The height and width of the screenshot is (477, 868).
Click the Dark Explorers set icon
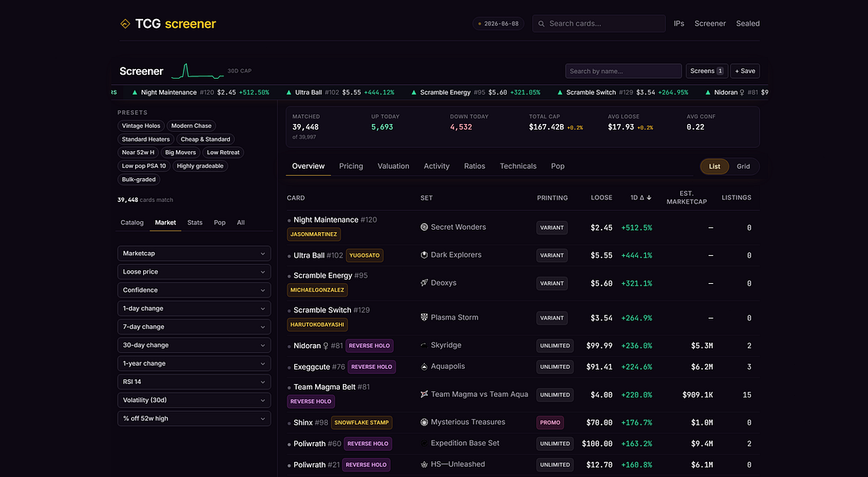[424, 255]
